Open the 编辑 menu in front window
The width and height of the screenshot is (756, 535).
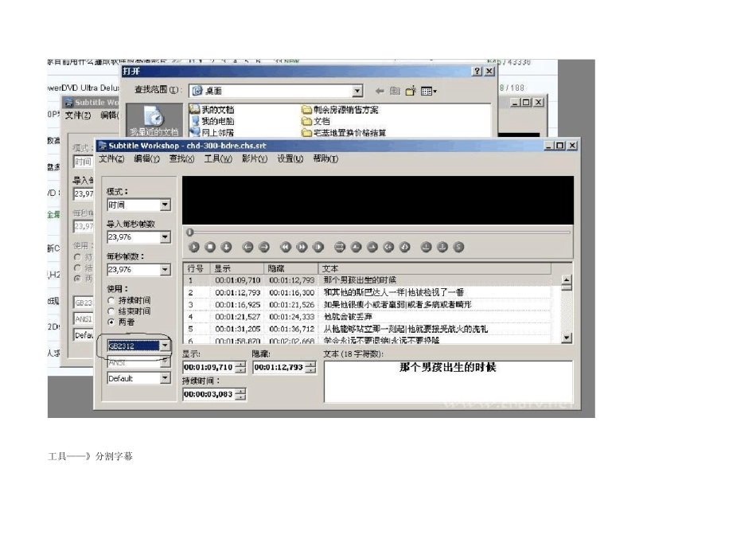(x=146, y=158)
